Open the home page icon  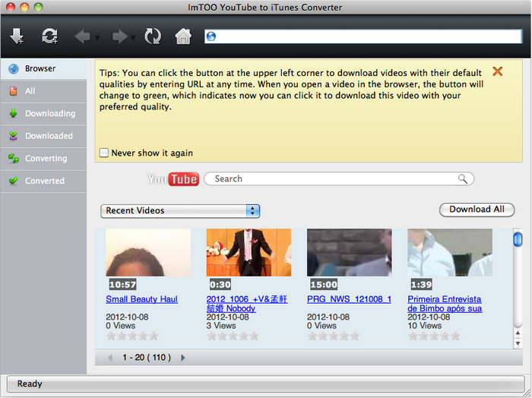pyautogui.click(x=183, y=36)
